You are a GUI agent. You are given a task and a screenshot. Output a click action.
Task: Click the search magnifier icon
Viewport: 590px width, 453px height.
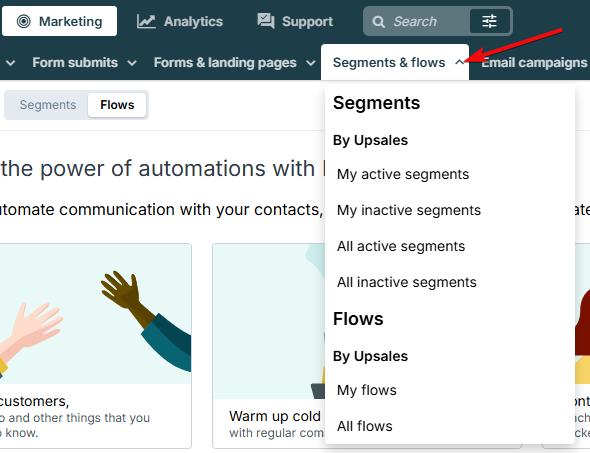379,21
